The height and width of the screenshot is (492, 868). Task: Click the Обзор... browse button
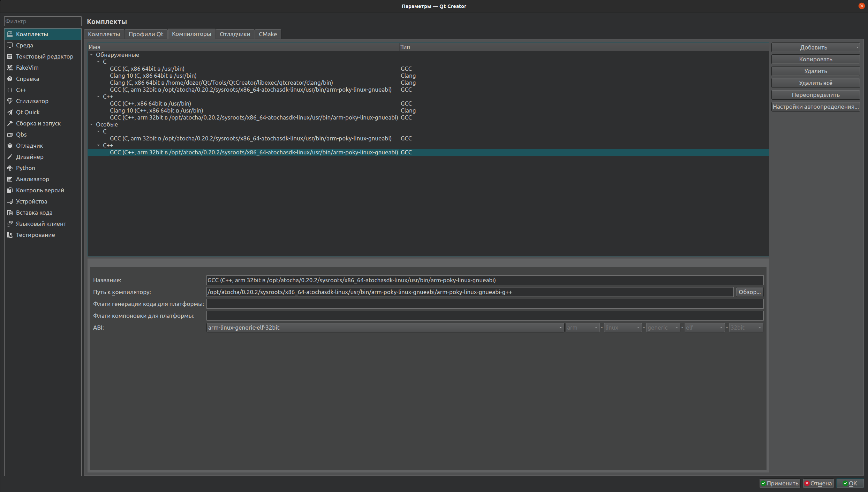pos(749,292)
